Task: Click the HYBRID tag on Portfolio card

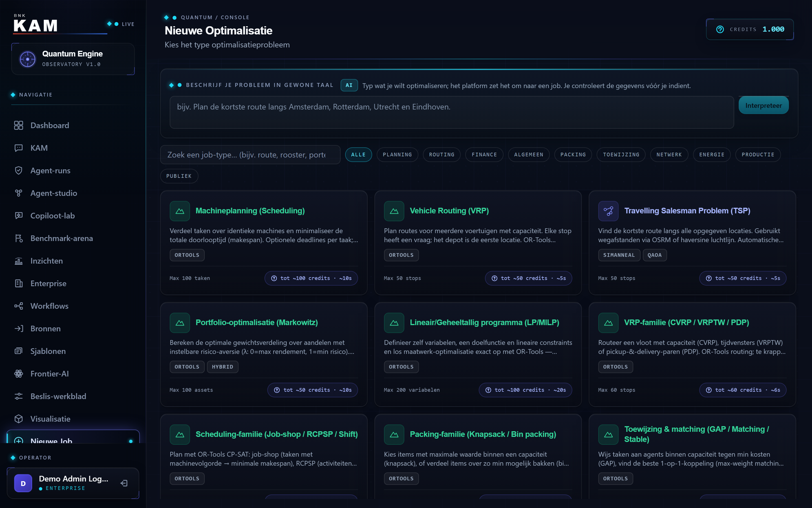Action: (222, 367)
